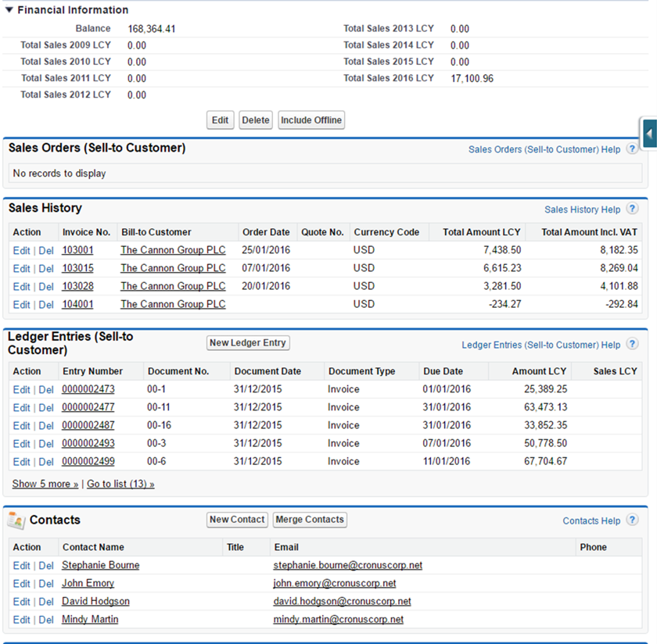
Task: Click the Contacts section people icon
Action: point(17,520)
